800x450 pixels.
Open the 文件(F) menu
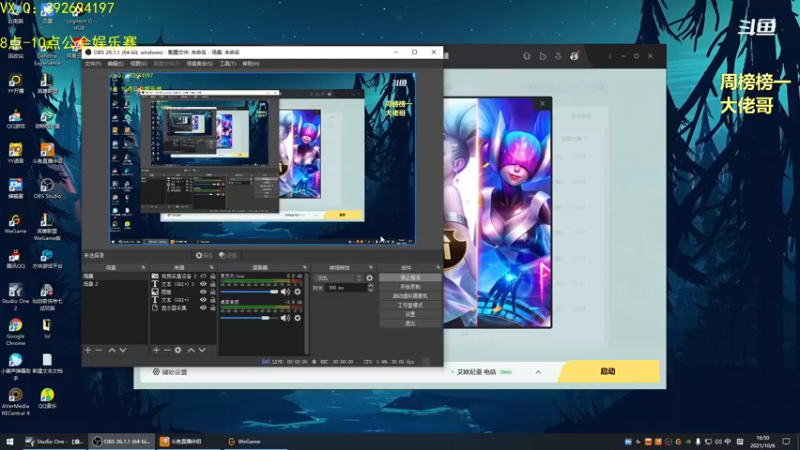point(92,64)
